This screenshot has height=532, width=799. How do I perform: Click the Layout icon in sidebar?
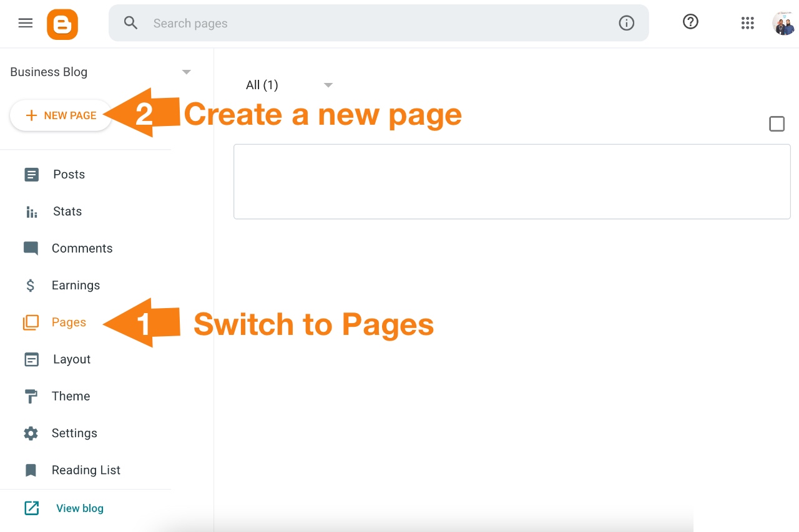pos(31,360)
